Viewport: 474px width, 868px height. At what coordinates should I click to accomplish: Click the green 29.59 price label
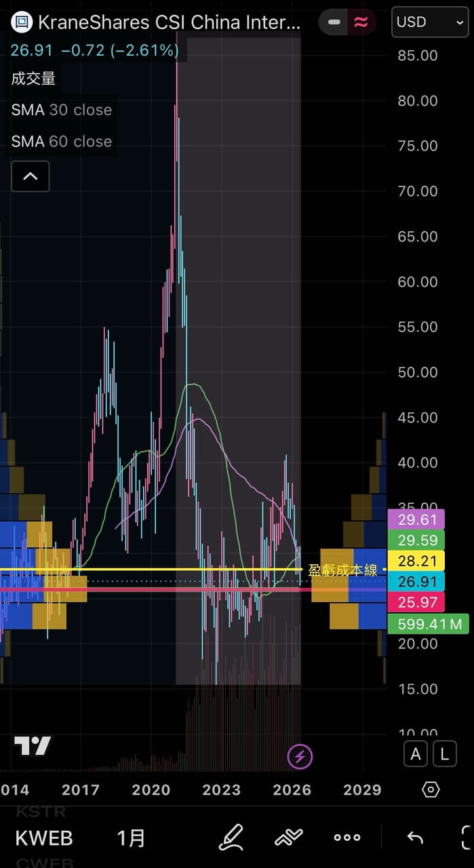[x=415, y=540]
